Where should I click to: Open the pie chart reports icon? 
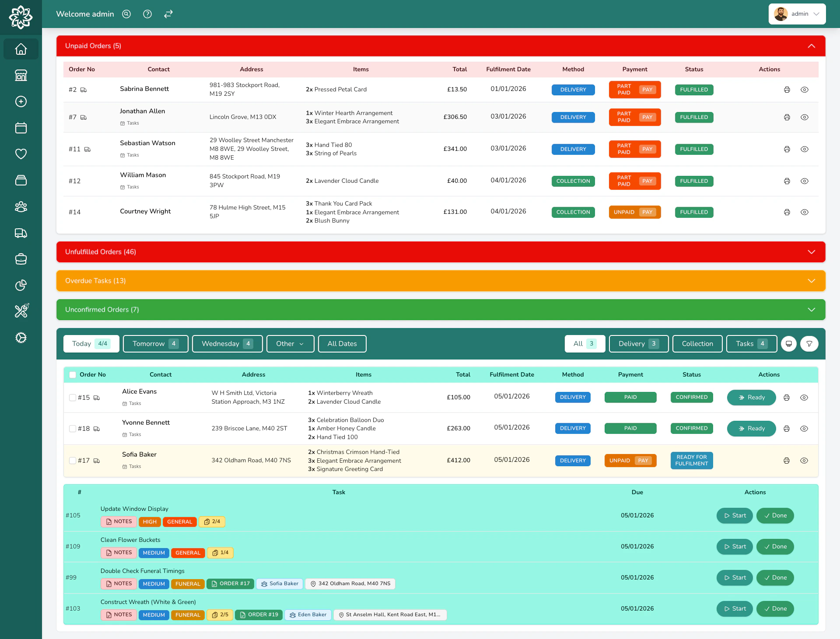(x=21, y=285)
